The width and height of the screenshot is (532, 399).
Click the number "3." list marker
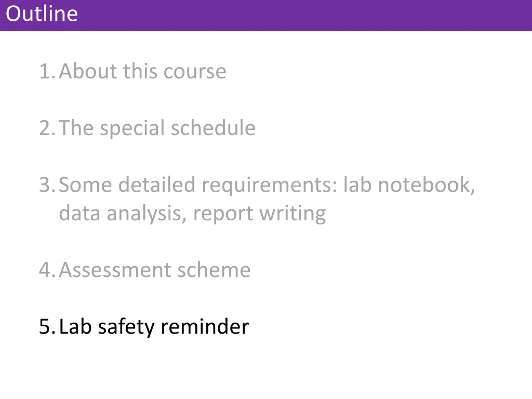[x=47, y=185]
